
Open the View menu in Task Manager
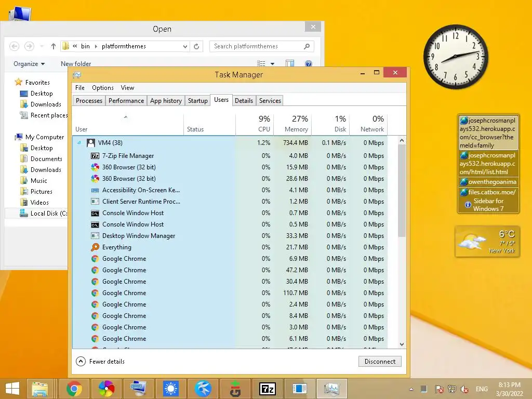click(128, 88)
